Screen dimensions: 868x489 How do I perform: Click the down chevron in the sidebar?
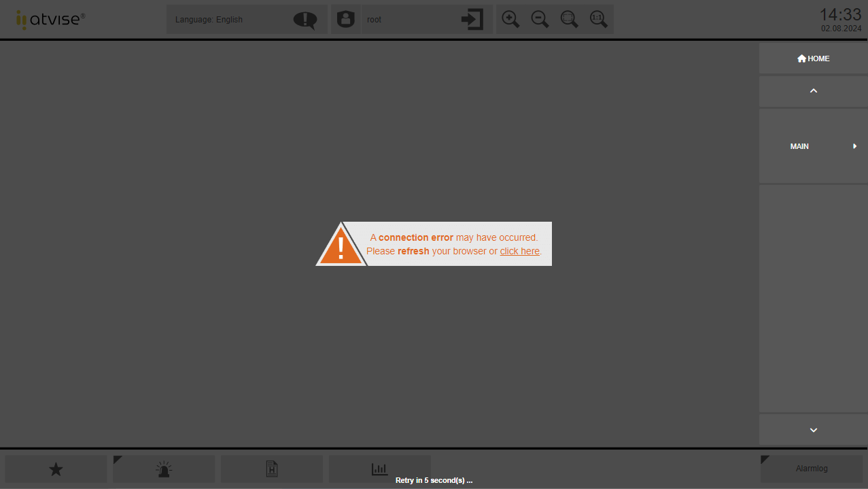(813, 430)
